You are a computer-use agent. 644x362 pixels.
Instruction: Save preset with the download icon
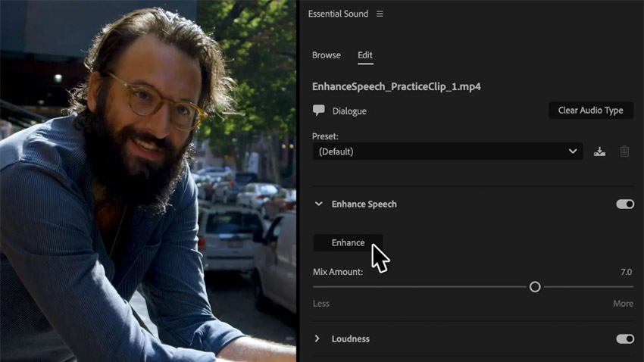(599, 152)
